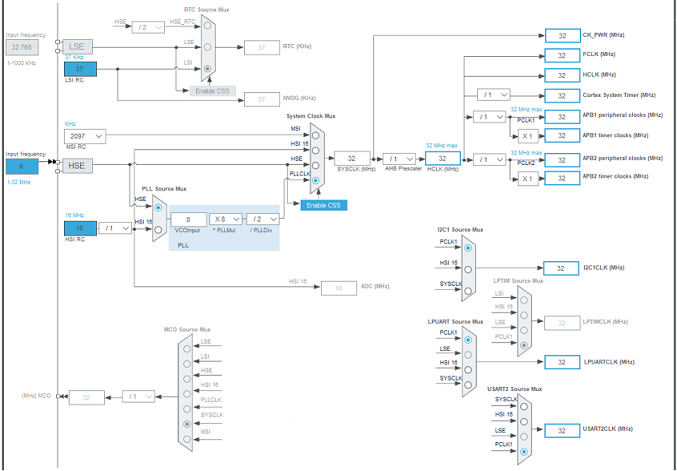Click the USART2CLK (MHz) output box
The image size is (677, 471).
point(562,431)
